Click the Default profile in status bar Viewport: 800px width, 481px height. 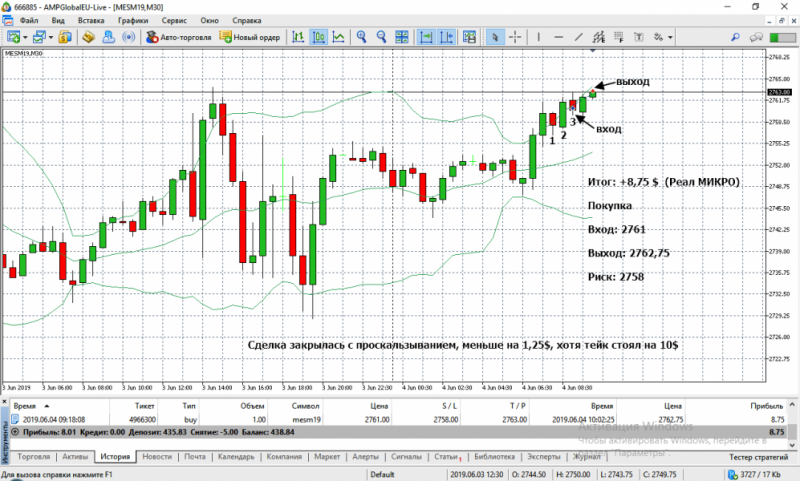point(382,474)
